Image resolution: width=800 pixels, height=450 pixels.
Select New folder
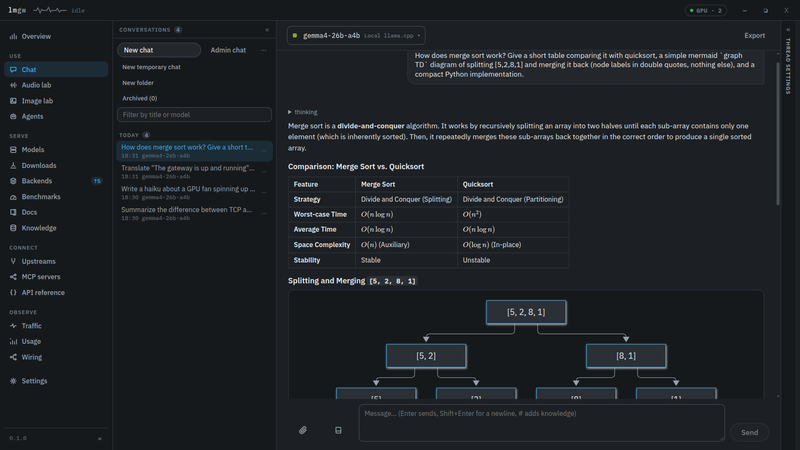(138, 83)
